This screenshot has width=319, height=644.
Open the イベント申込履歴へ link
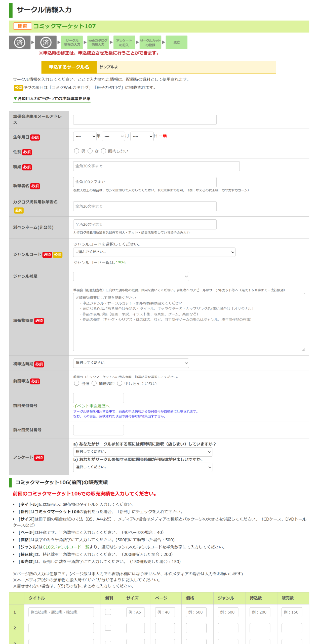[91, 406]
